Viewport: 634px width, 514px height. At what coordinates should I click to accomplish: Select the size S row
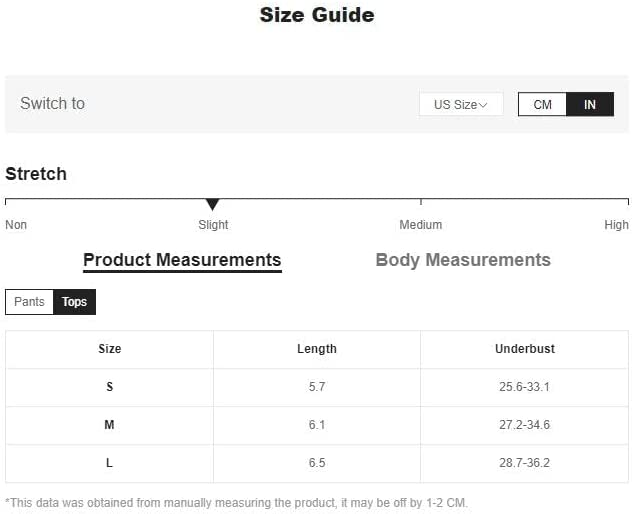317,387
